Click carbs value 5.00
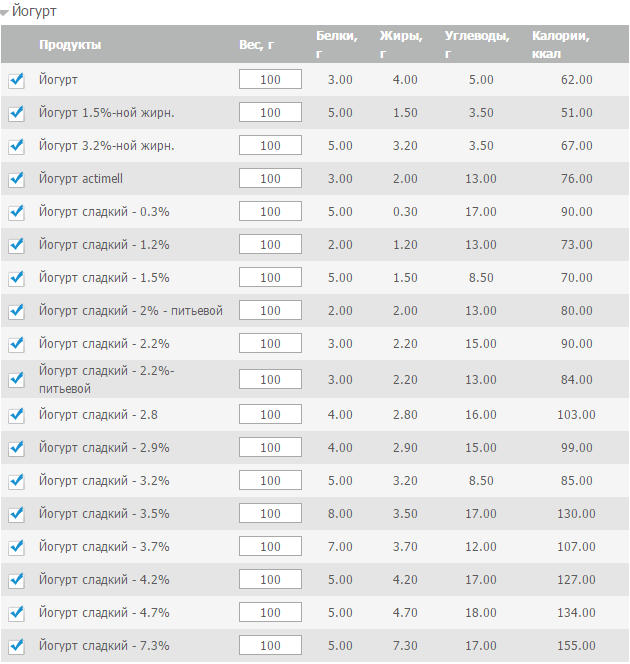 click(x=481, y=80)
